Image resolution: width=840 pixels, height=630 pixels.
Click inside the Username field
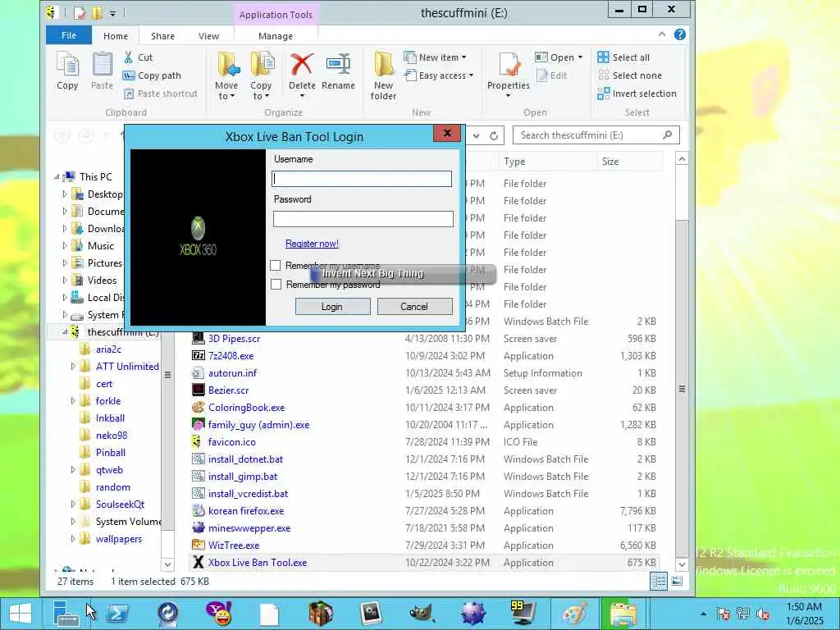point(362,179)
